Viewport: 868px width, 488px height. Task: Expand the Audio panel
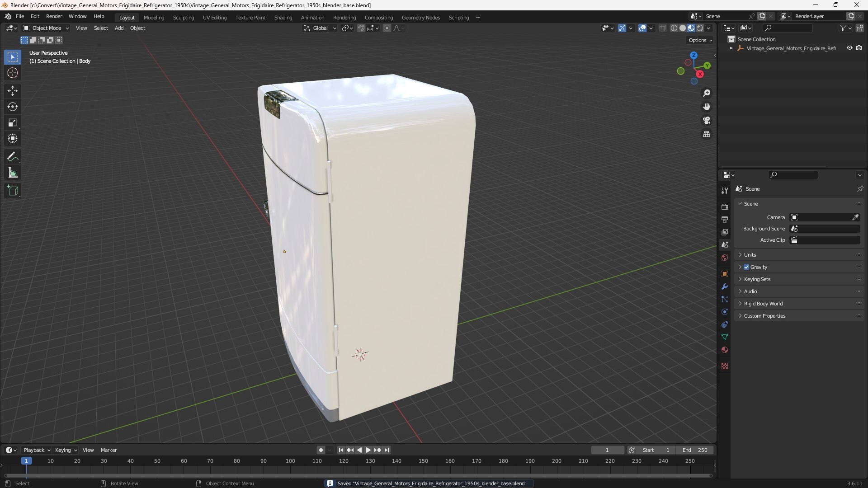pos(799,291)
